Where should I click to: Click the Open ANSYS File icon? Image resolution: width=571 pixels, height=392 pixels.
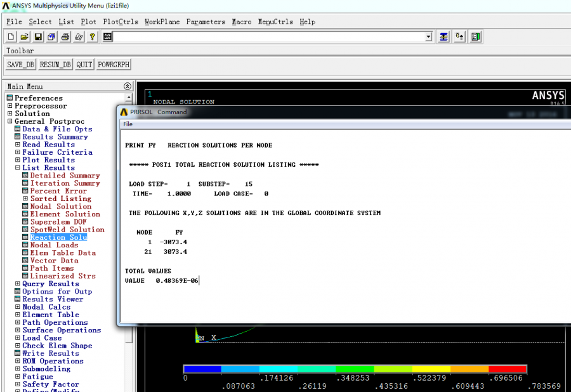[24, 37]
